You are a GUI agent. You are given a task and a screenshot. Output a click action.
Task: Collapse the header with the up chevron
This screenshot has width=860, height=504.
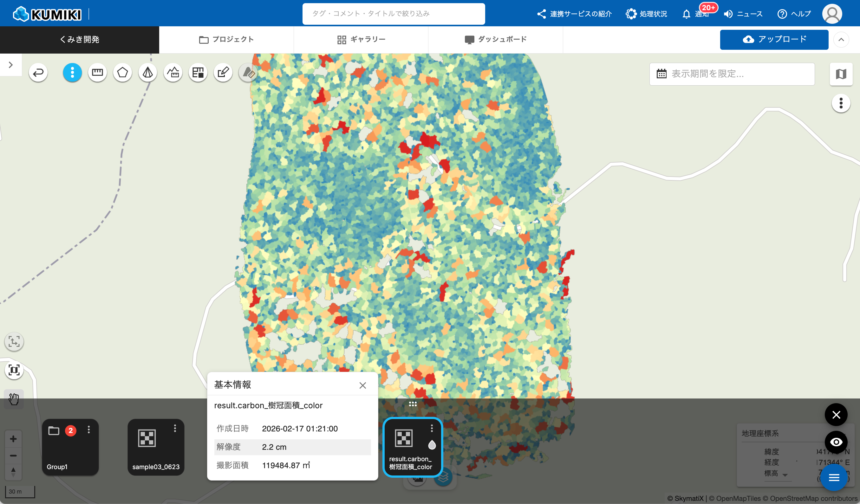click(841, 40)
